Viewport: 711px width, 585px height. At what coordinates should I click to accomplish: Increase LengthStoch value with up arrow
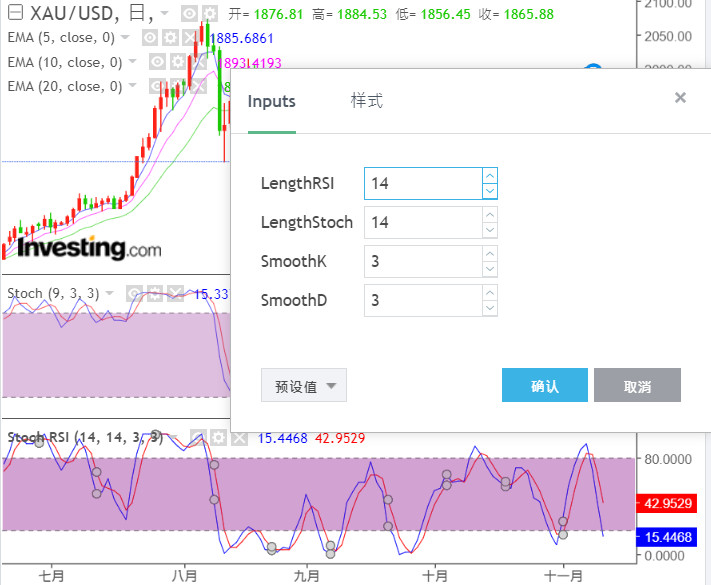click(490, 215)
